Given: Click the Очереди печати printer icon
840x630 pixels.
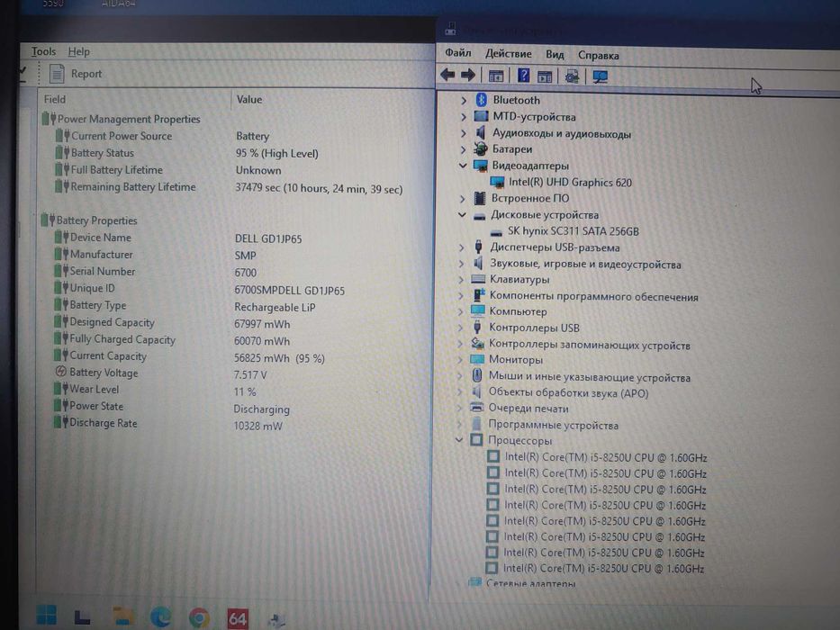Looking at the screenshot, I should (476, 408).
